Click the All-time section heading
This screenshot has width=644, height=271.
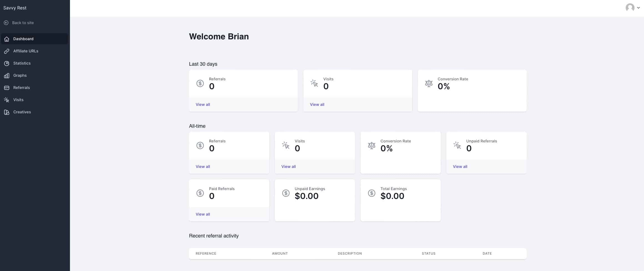(197, 126)
